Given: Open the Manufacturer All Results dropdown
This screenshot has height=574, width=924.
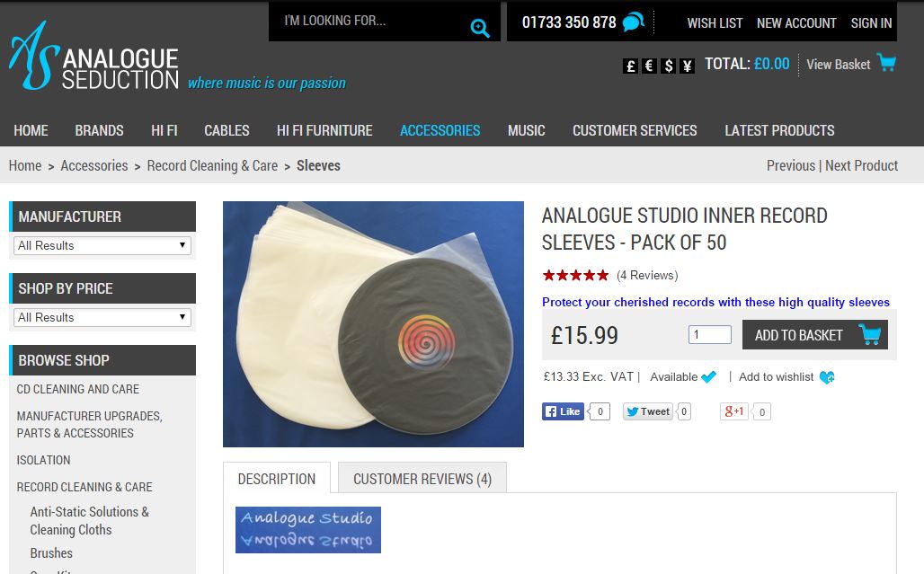Looking at the screenshot, I should pos(102,245).
